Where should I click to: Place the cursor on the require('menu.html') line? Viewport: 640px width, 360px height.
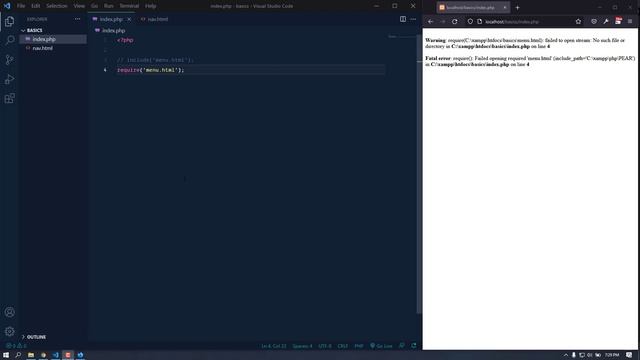coord(151,70)
